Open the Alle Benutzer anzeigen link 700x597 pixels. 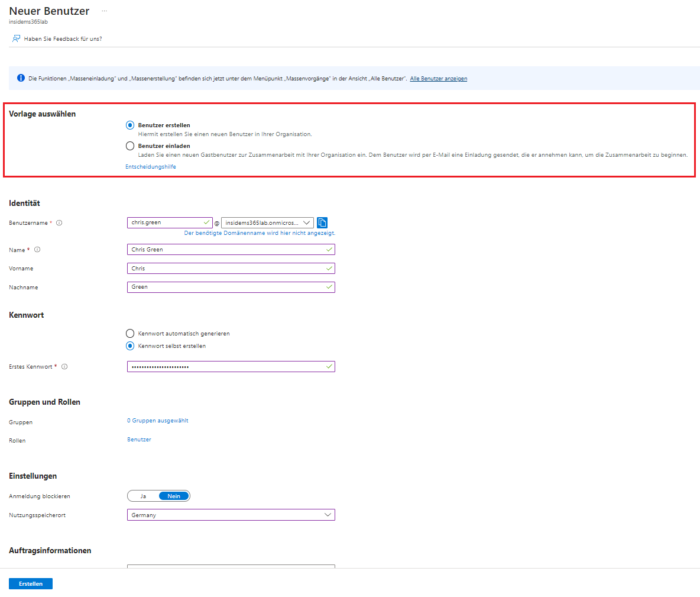[x=438, y=79]
